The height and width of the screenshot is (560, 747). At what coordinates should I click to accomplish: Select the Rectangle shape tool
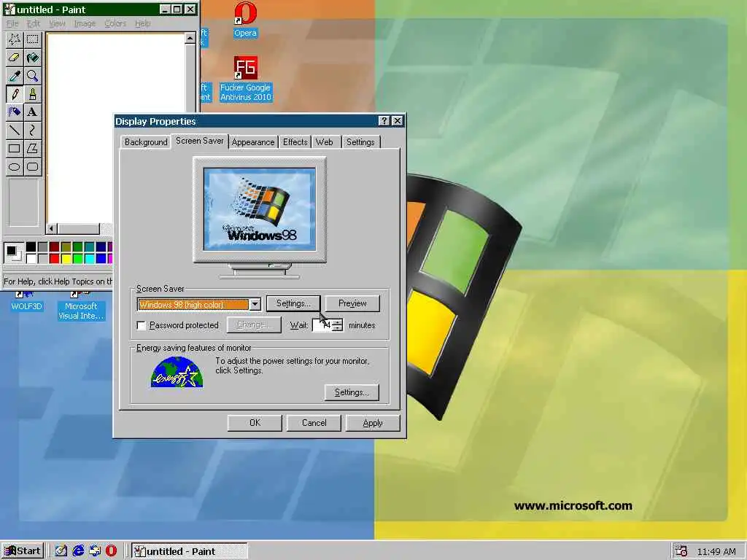15,148
